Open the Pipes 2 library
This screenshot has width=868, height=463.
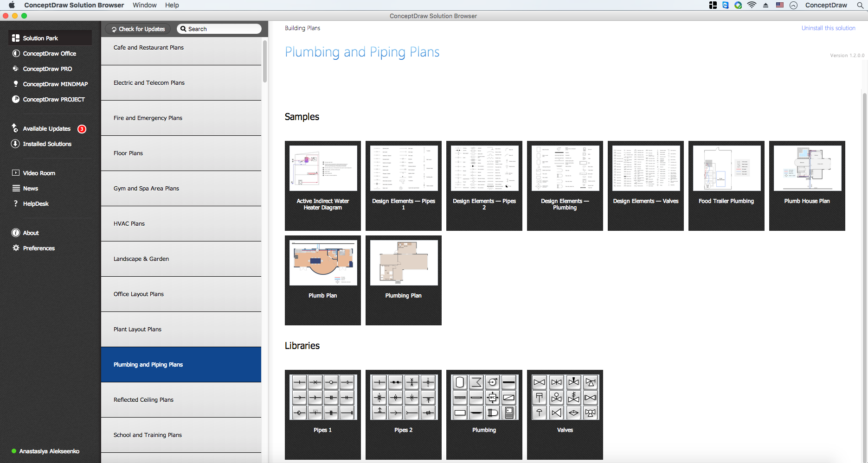pyautogui.click(x=404, y=415)
